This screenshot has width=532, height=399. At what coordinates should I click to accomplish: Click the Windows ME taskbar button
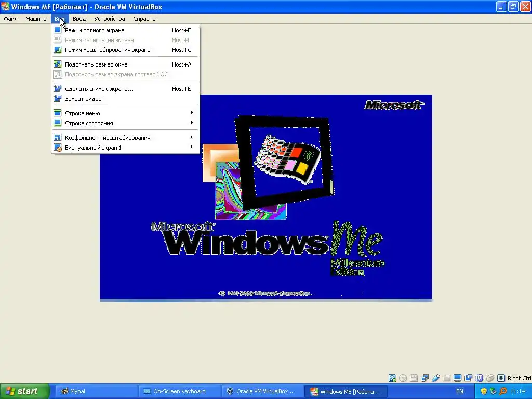click(345, 391)
